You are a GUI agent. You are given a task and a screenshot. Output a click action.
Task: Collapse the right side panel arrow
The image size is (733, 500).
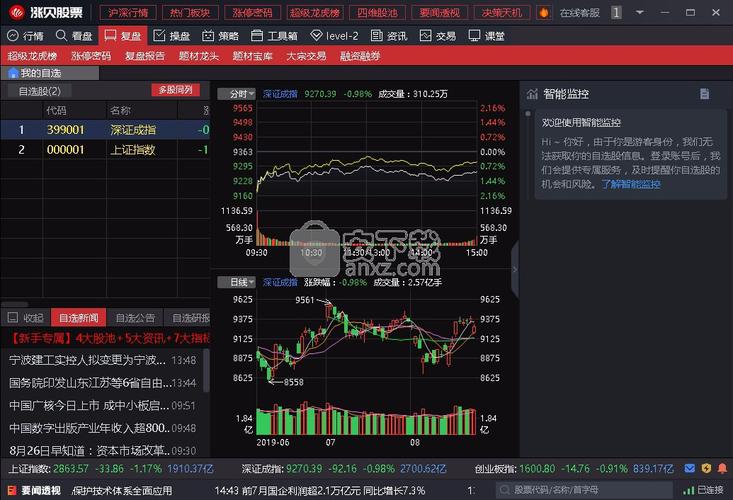click(515, 269)
